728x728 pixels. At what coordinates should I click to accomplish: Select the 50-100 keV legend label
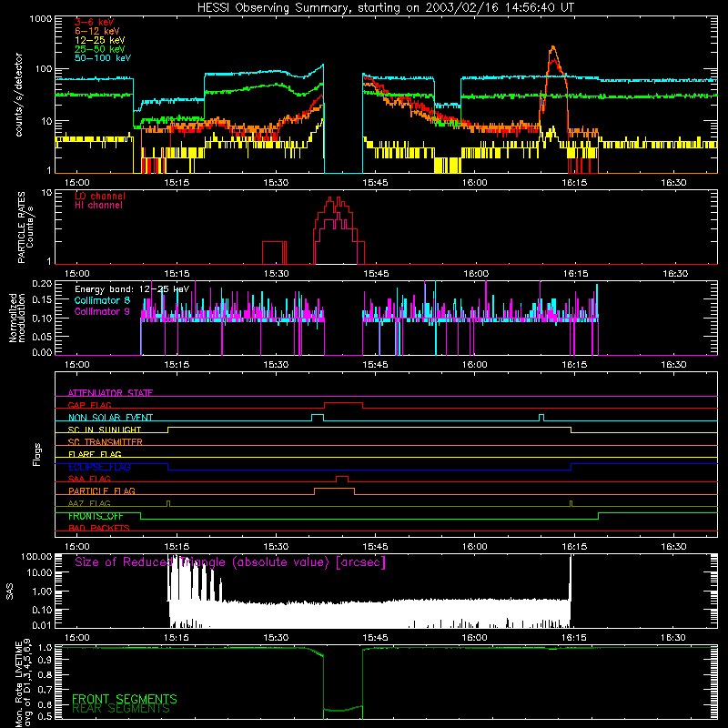click(x=103, y=58)
